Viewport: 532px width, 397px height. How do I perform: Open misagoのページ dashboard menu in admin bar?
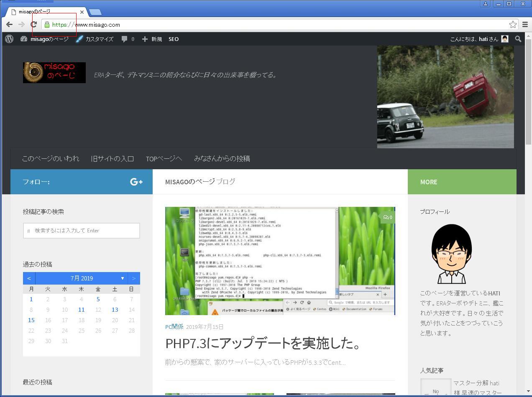tap(44, 39)
